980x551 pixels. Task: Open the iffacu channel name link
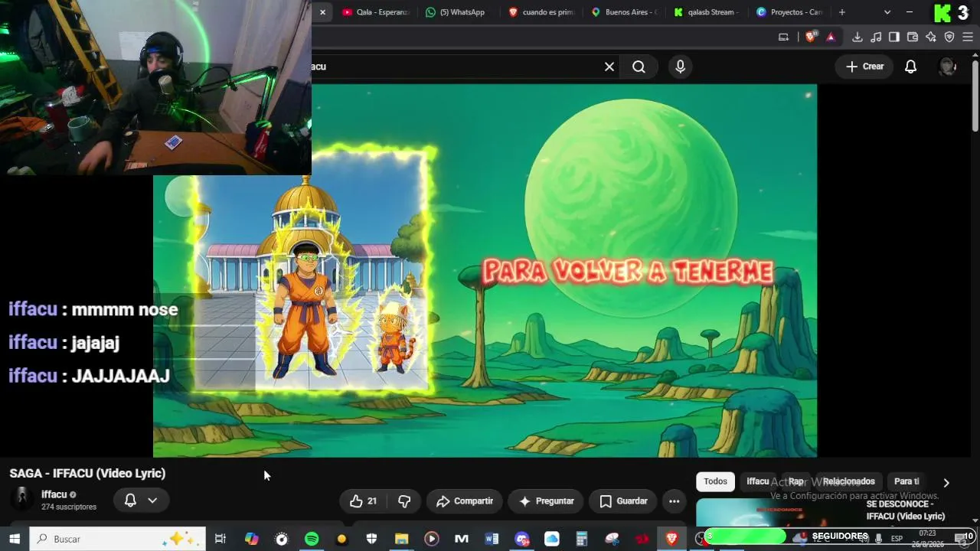pos(54,494)
